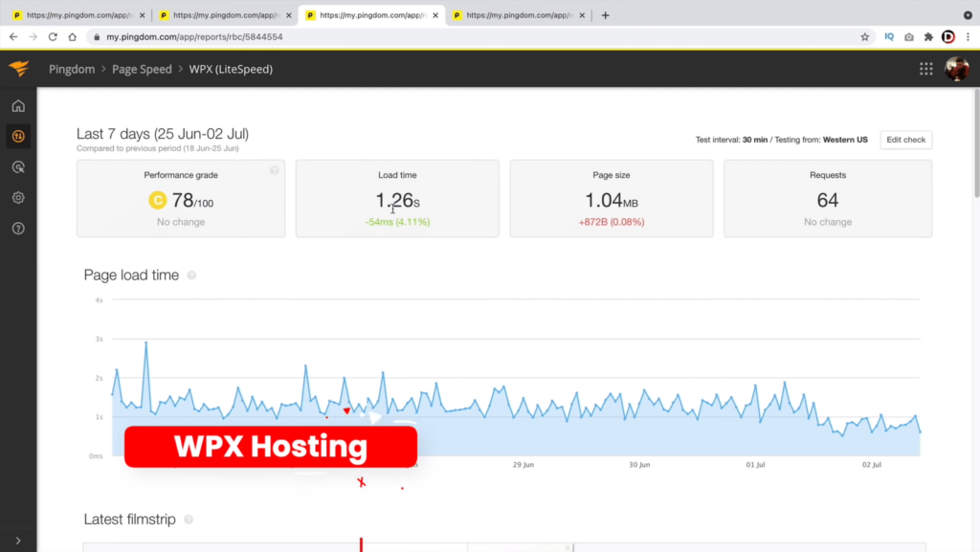This screenshot has width=980, height=552.
Task: Click the page vertical scrollbar
Action: pos(976,144)
